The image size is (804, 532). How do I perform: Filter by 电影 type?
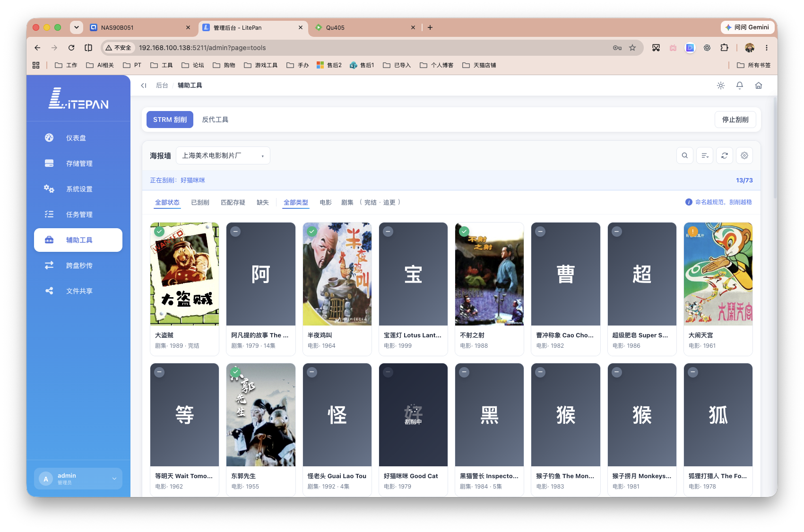coord(326,202)
